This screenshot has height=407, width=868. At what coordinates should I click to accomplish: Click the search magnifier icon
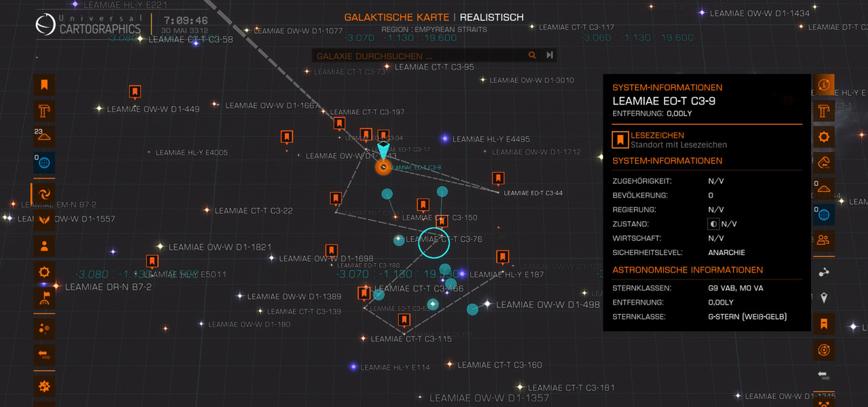click(532, 56)
